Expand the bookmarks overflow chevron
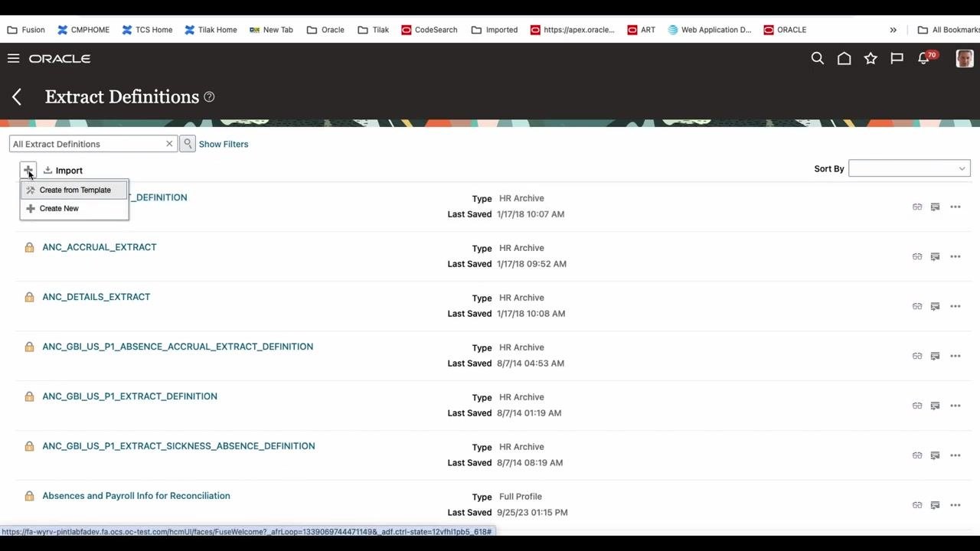The width and height of the screenshot is (980, 551). coord(893,30)
